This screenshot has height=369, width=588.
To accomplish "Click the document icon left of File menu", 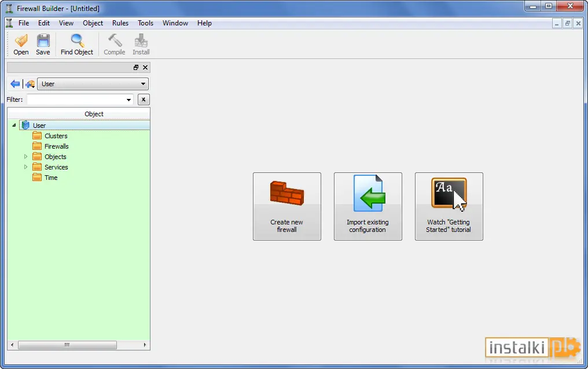I will [x=9, y=23].
